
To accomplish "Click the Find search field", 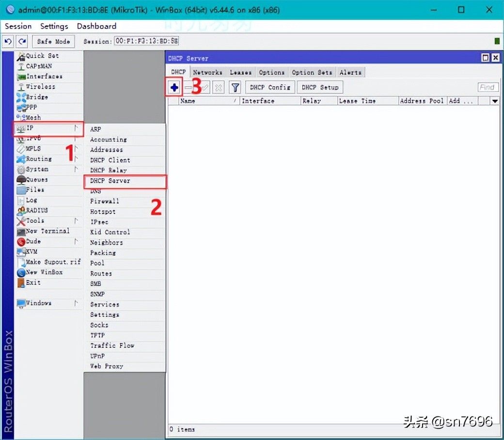I will (x=488, y=87).
